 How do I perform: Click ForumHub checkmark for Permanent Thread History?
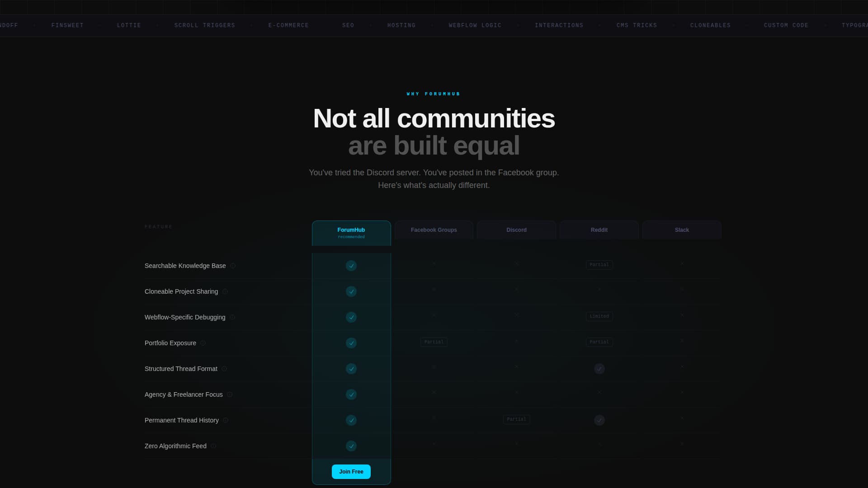pyautogui.click(x=351, y=420)
